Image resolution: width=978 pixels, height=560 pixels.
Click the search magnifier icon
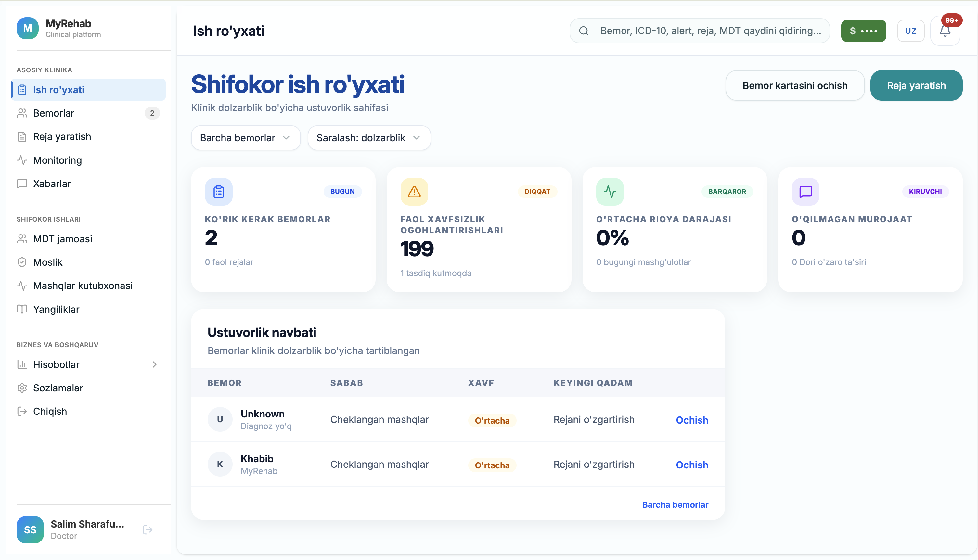point(584,31)
